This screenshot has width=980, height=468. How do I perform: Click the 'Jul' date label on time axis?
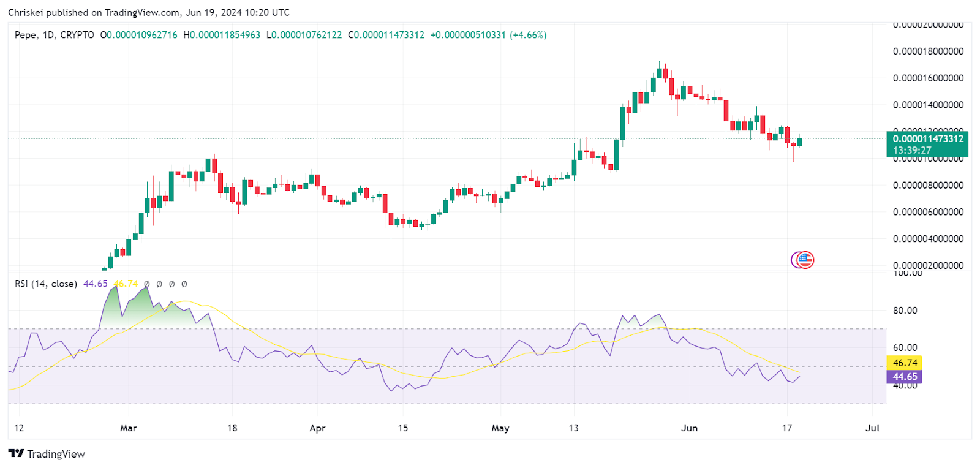tap(872, 428)
